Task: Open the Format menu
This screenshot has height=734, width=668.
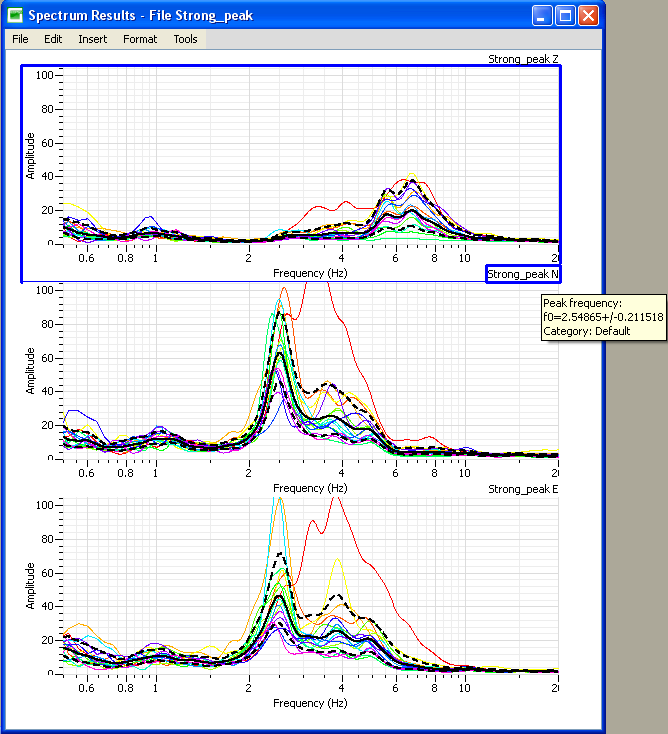Action: click(x=140, y=40)
